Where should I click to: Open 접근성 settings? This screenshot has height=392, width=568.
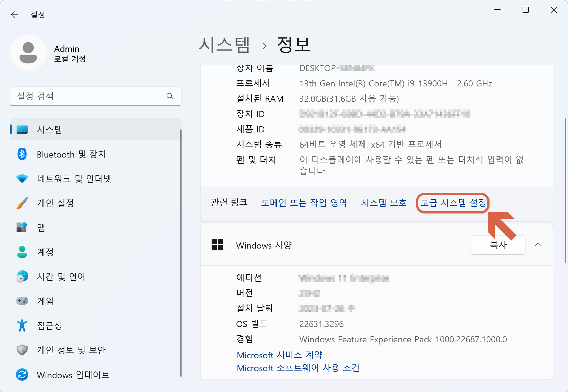(96, 325)
